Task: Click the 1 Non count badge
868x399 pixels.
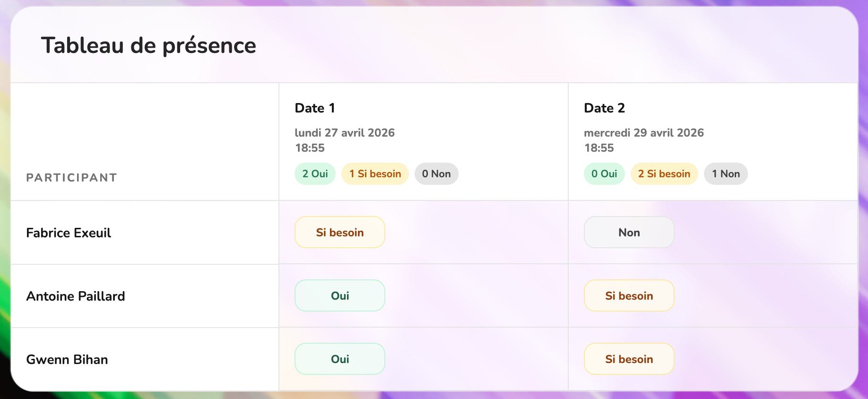Action: pos(725,174)
